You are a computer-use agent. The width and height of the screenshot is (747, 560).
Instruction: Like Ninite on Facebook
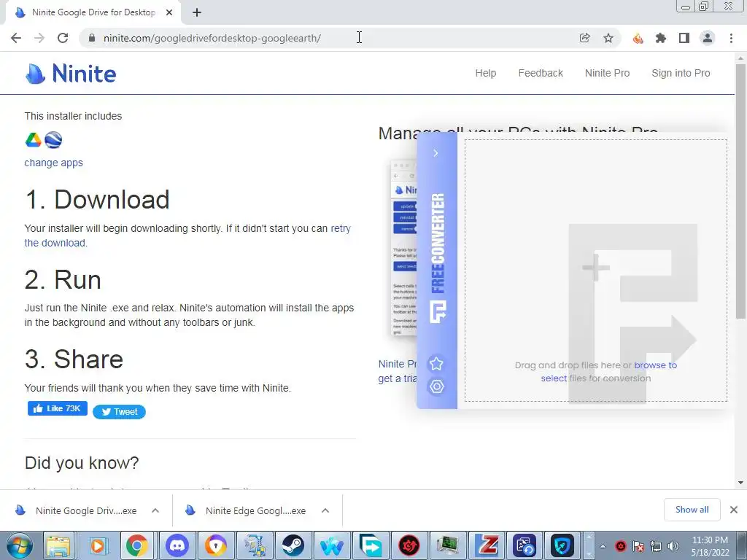(x=58, y=408)
